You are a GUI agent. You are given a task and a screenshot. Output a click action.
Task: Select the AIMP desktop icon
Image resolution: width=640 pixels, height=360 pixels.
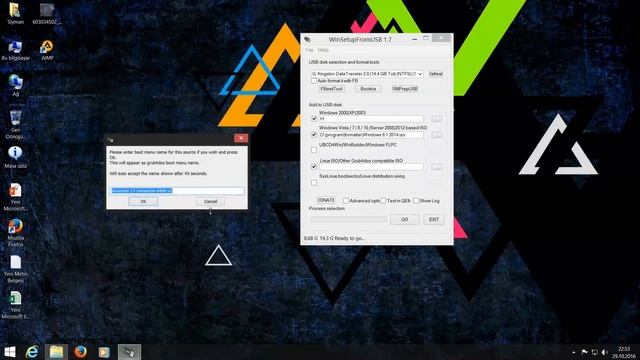click(47, 51)
